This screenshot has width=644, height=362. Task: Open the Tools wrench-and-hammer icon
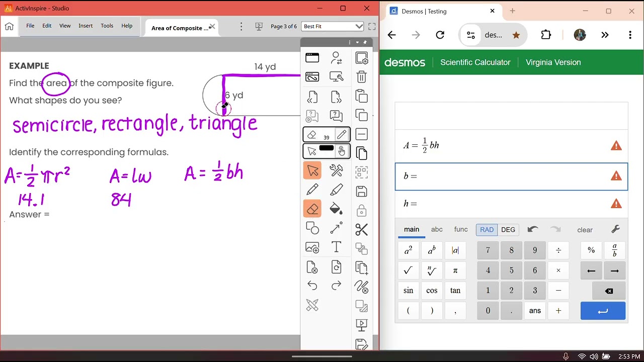coord(337,170)
